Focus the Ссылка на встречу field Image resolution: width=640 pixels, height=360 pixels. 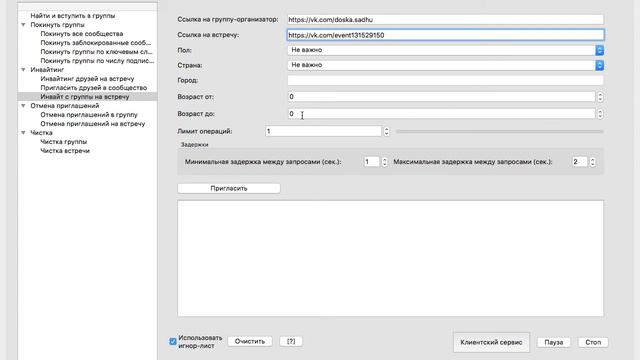click(445, 35)
